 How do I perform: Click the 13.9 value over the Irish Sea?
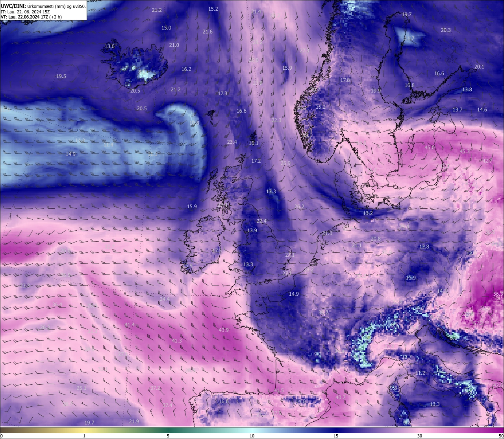point(252,231)
